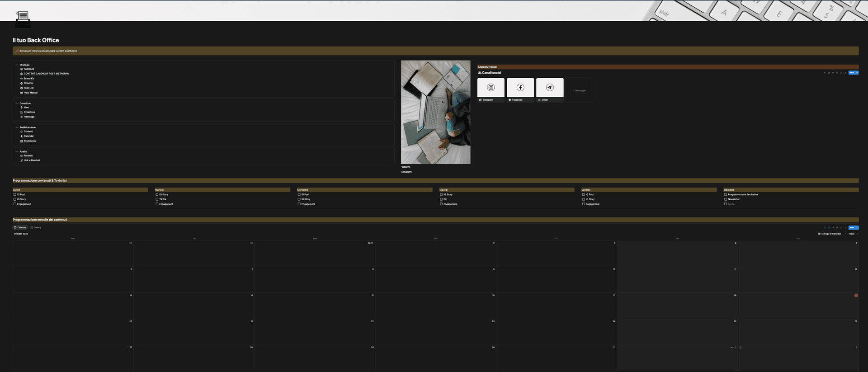Open the Facebook channel card
Screen dimensions: 868x372
pos(520,88)
